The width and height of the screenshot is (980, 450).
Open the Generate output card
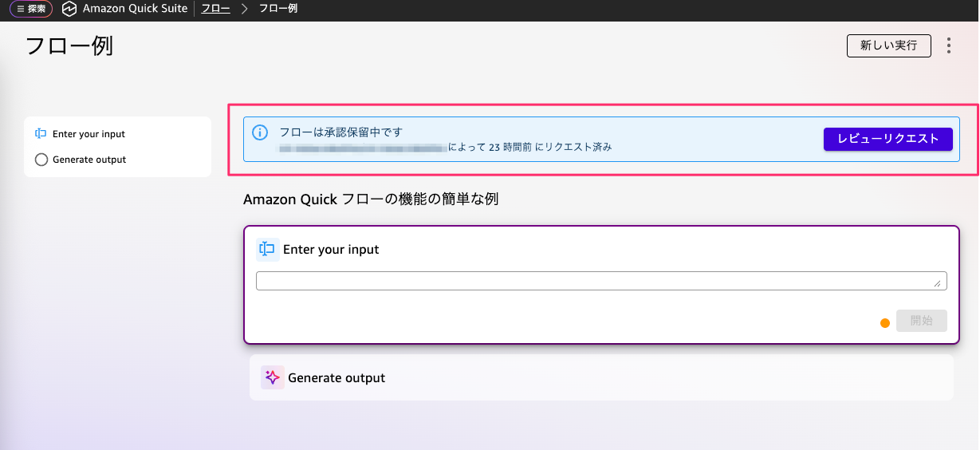(601, 377)
